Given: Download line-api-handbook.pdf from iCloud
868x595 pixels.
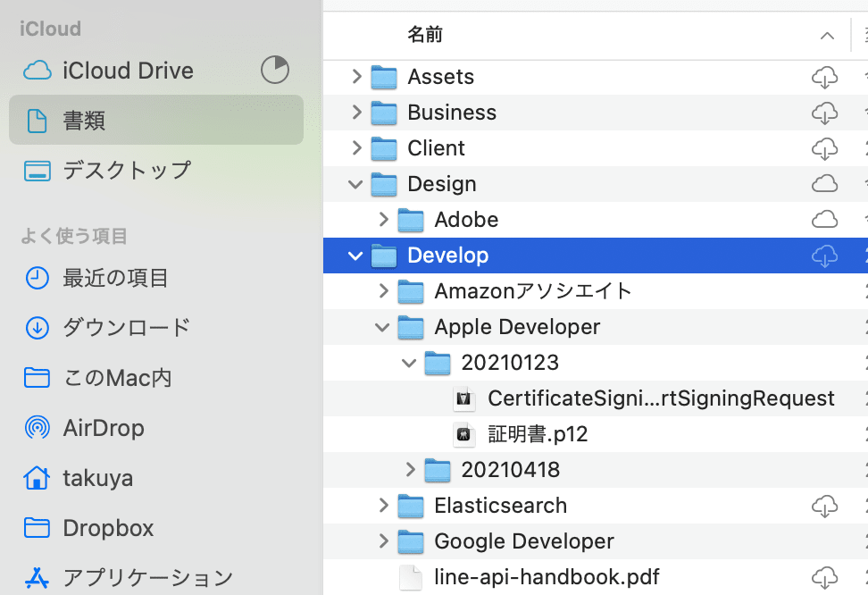Looking at the screenshot, I should (824, 577).
